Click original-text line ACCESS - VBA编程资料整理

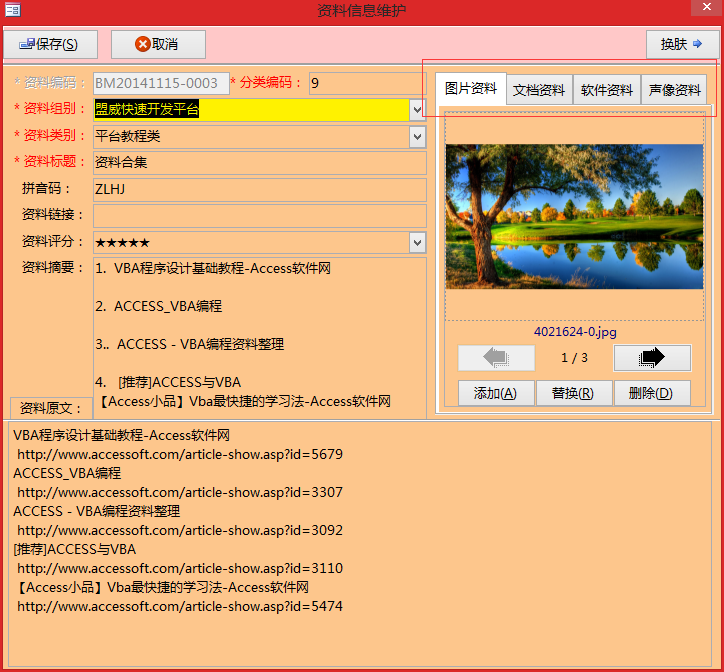tap(97, 511)
